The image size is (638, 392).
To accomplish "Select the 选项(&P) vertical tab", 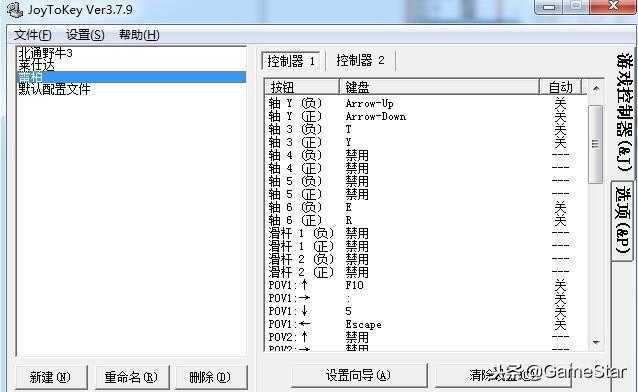I will click(x=623, y=220).
